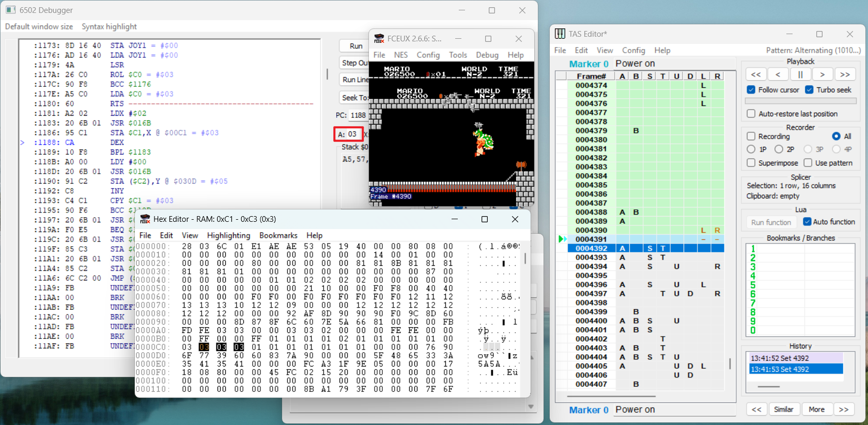868x425 pixels.
Task: Step back one frame with < playback button
Action: [x=778, y=74]
